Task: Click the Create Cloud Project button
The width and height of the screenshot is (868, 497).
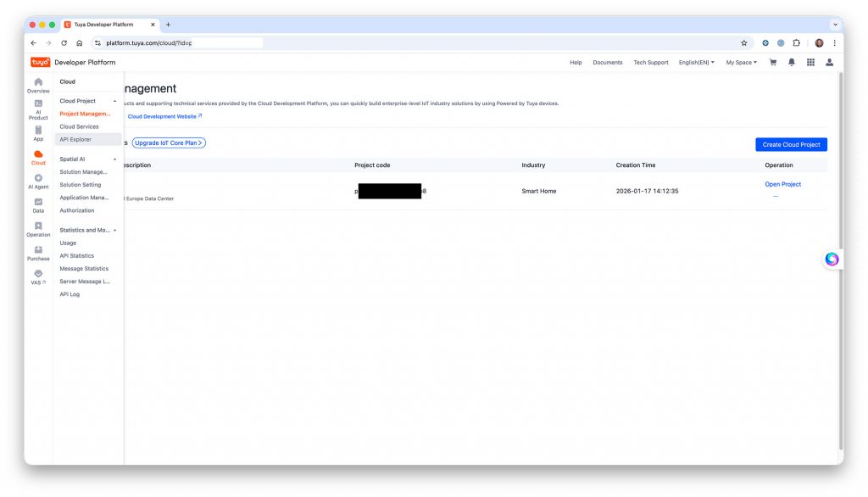Action: pos(790,145)
